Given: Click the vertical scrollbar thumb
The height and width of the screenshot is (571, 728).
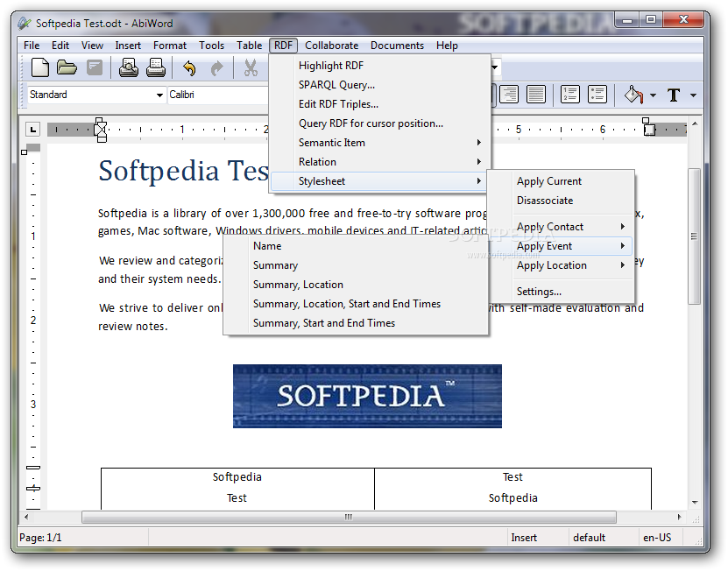Looking at the screenshot, I should [694, 236].
